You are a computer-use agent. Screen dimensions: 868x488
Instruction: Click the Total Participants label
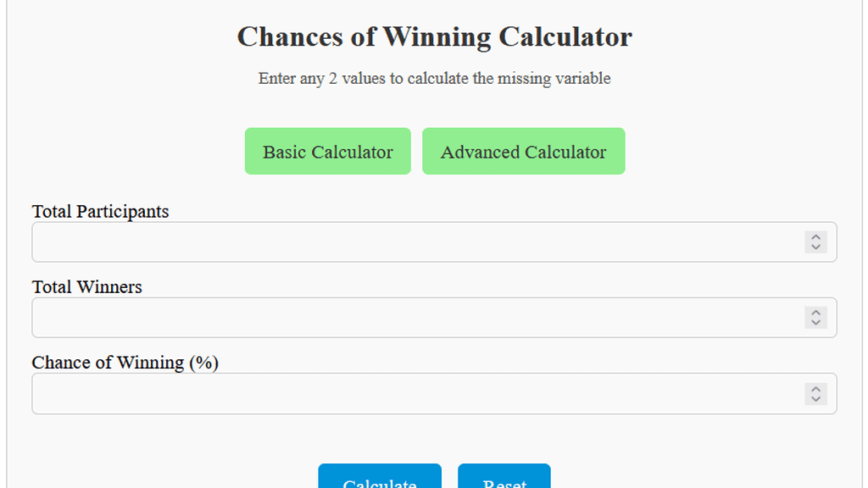click(x=100, y=211)
